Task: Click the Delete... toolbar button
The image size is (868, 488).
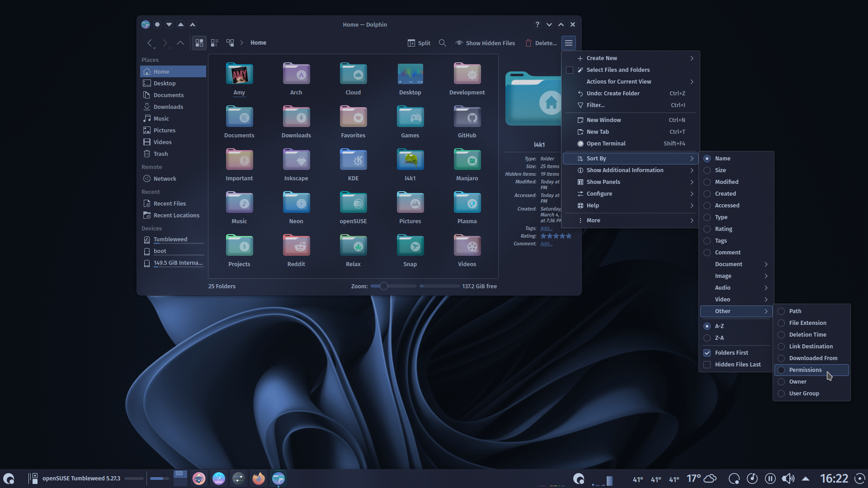Action: [541, 43]
